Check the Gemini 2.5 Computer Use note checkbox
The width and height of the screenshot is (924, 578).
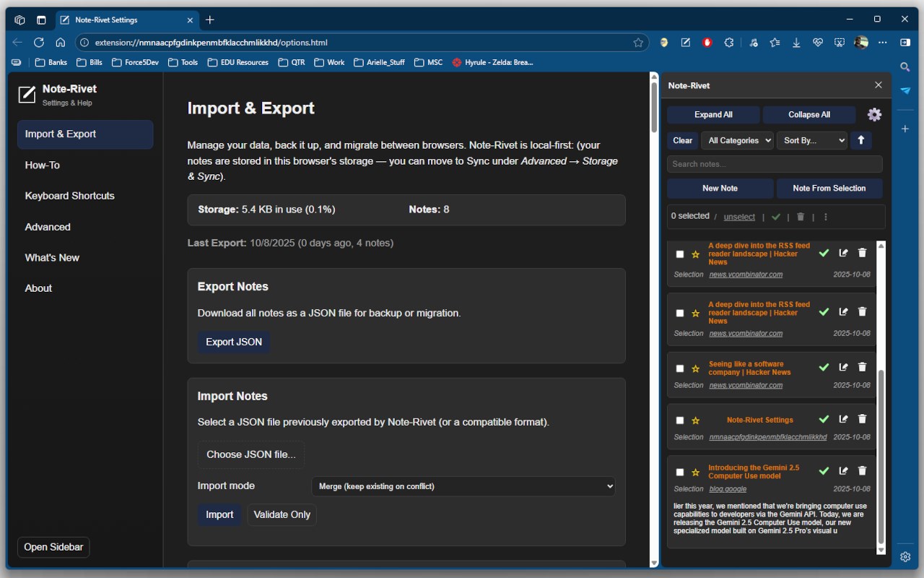[x=680, y=473]
